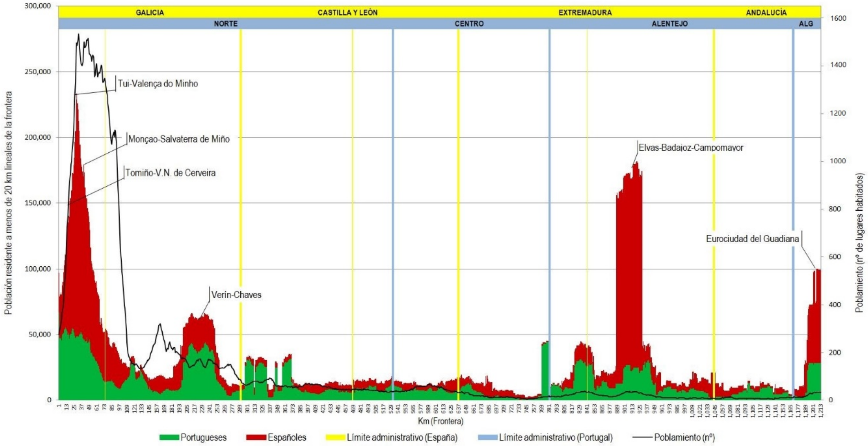
Task: Click the CENTRO band label
Action: click(469, 24)
